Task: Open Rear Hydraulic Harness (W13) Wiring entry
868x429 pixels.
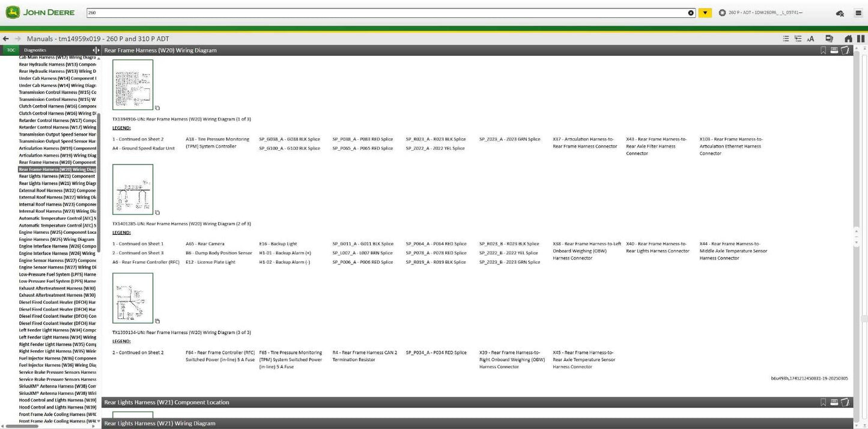Action: click(x=58, y=71)
